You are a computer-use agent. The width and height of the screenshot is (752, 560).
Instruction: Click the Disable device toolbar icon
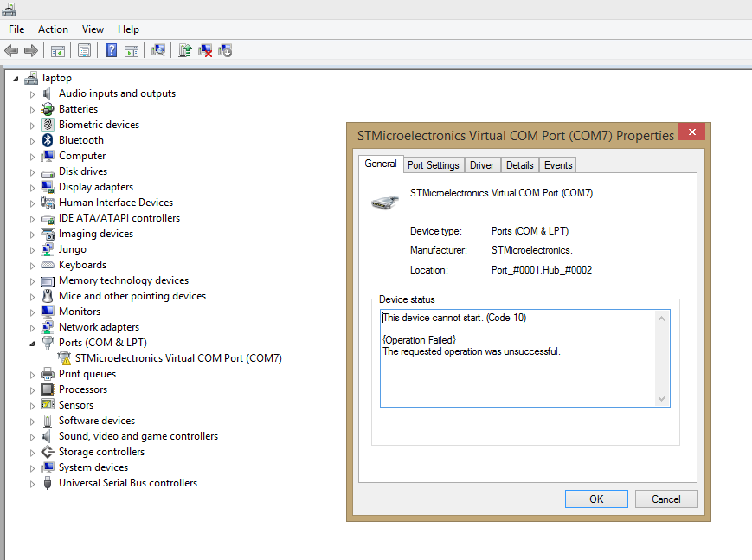pyautogui.click(x=225, y=50)
